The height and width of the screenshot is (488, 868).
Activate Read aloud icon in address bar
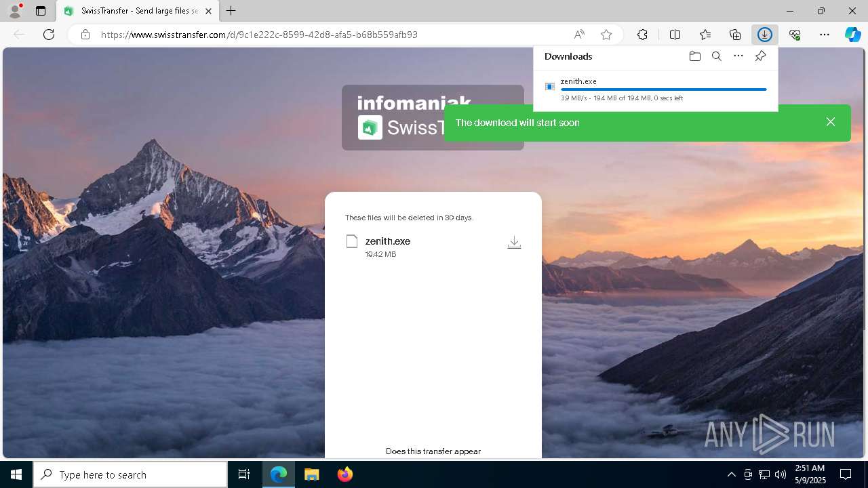(x=579, y=35)
